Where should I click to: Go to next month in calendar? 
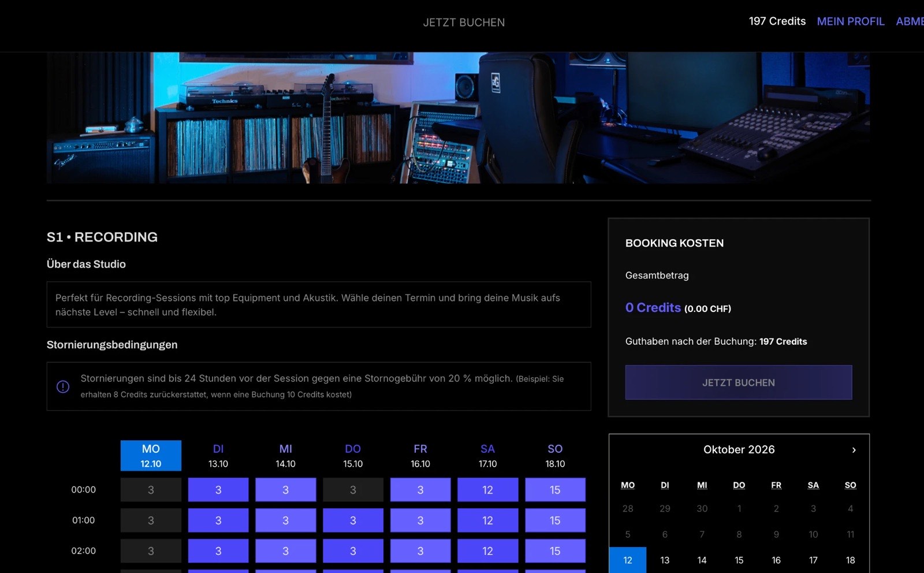tap(854, 450)
